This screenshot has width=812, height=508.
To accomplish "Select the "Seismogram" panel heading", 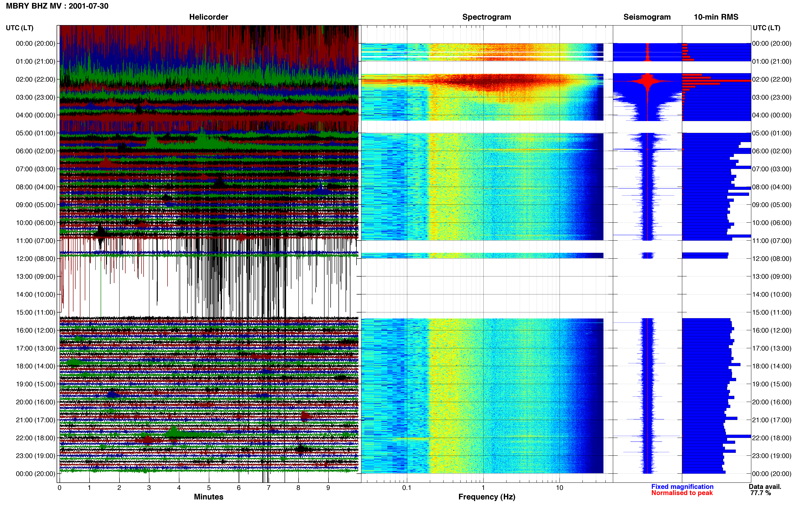I will point(647,17).
